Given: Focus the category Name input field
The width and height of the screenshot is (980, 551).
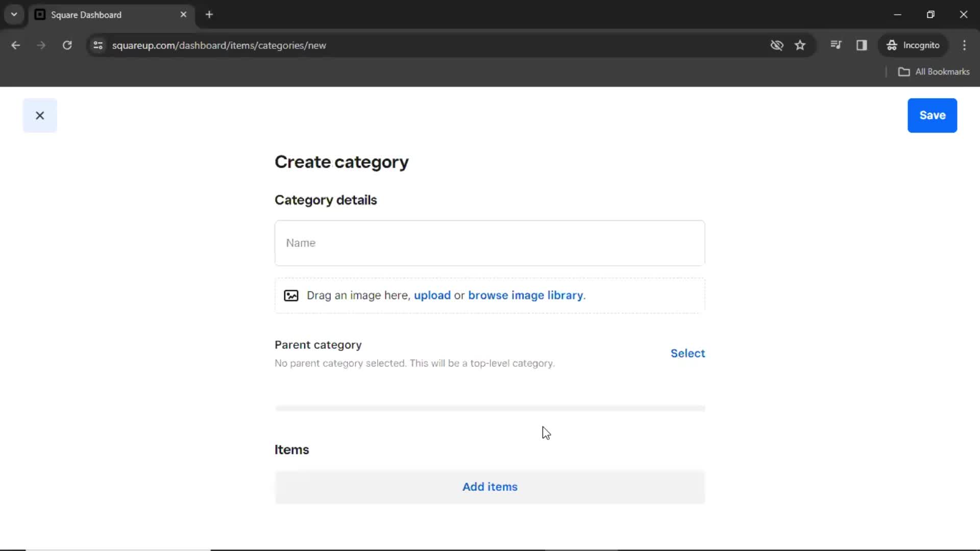Looking at the screenshot, I should (489, 243).
